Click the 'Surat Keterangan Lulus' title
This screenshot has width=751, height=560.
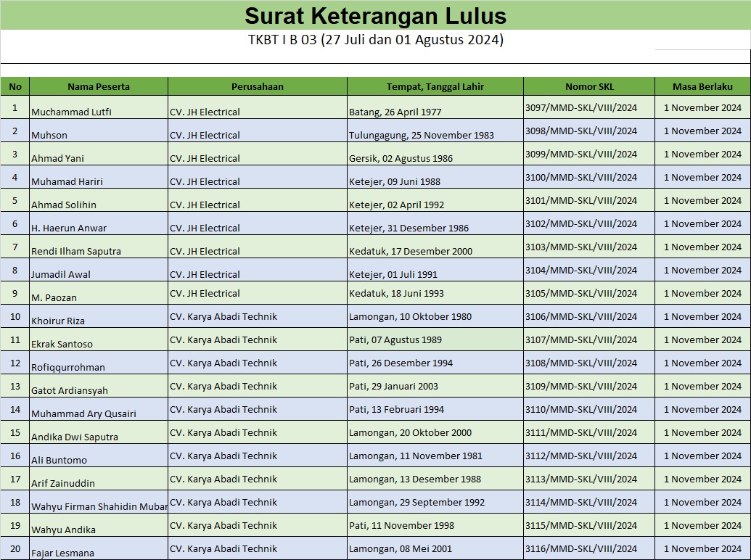376,16
